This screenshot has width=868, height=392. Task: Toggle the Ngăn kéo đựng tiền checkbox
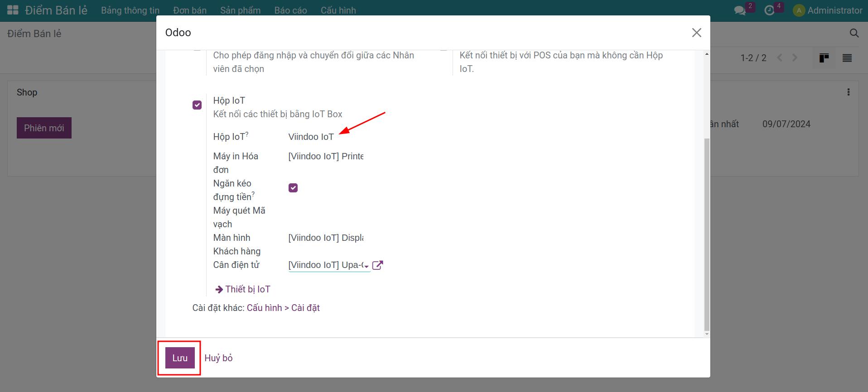point(293,188)
